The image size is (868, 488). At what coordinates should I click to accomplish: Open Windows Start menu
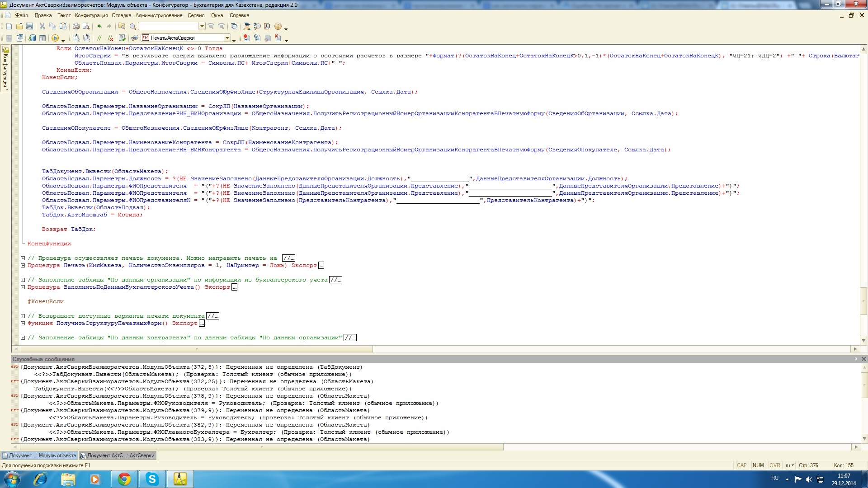[x=12, y=479]
